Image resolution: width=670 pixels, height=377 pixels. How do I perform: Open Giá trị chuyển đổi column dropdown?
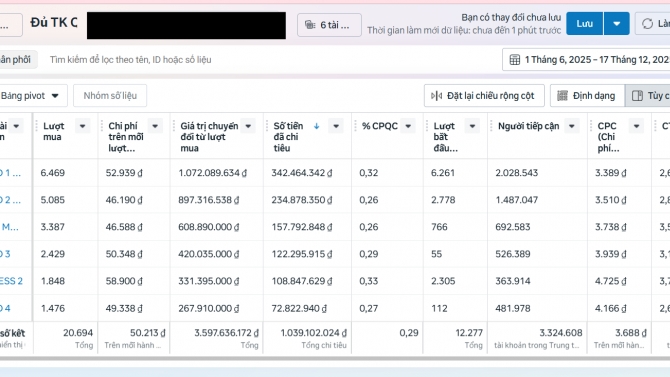(248, 126)
